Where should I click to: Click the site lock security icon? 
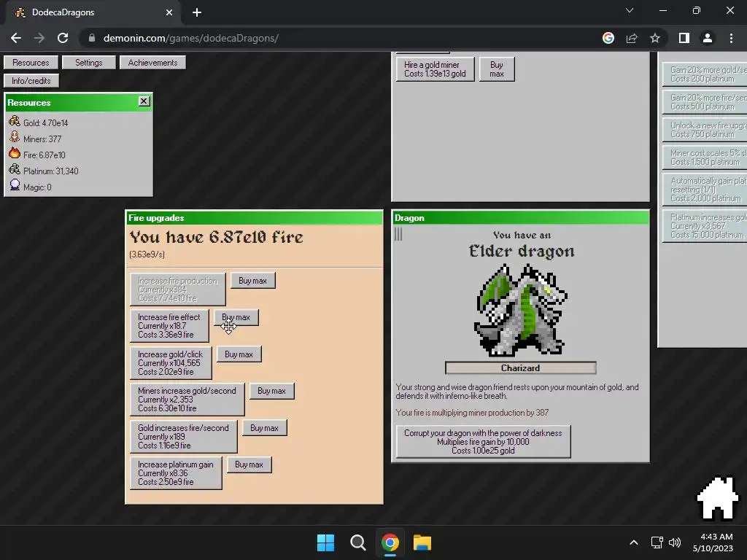(92, 38)
